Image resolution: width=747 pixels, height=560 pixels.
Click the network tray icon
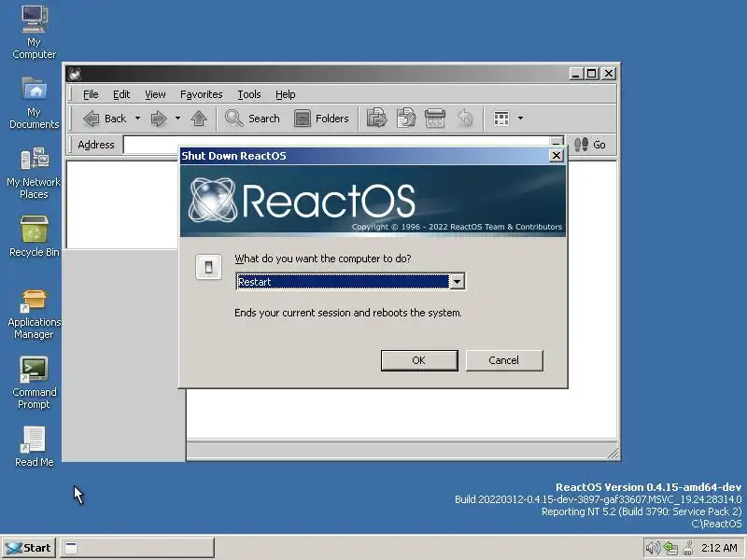tap(670, 548)
